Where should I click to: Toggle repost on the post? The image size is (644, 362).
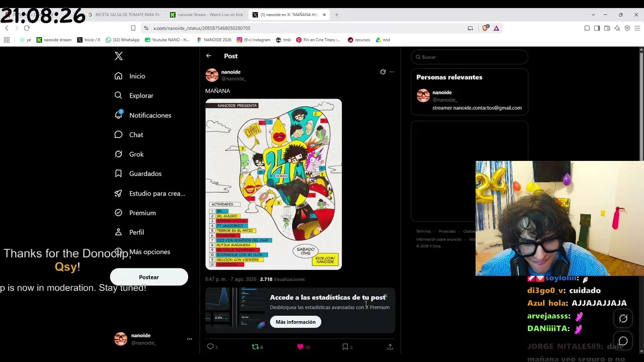[x=255, y=346]
